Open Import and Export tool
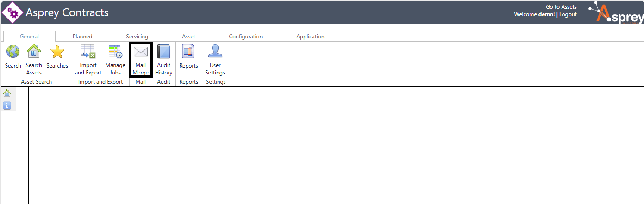The image size is (644, 204). tap(88, 52)
